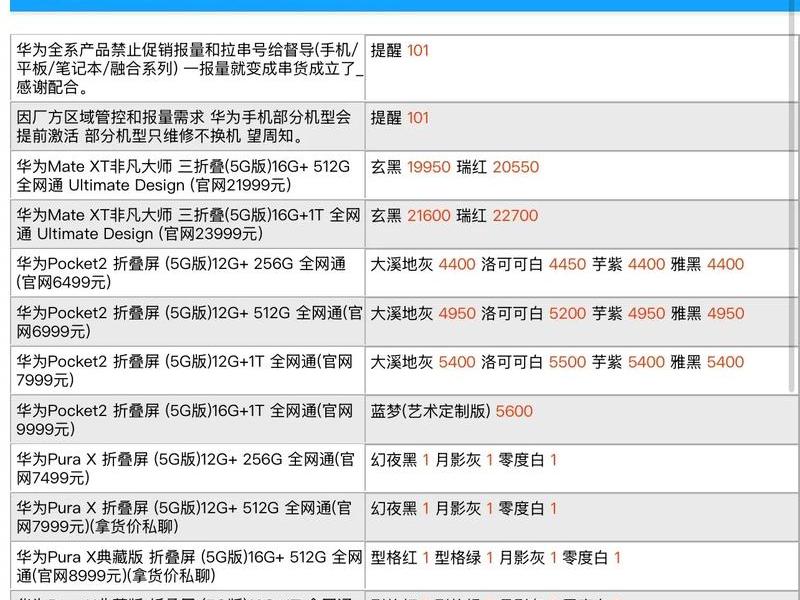Click 芋紫 price 4400 in the Pocket2 256G row
The width and height of the screenshot is (800, 600).
(646, 264)
